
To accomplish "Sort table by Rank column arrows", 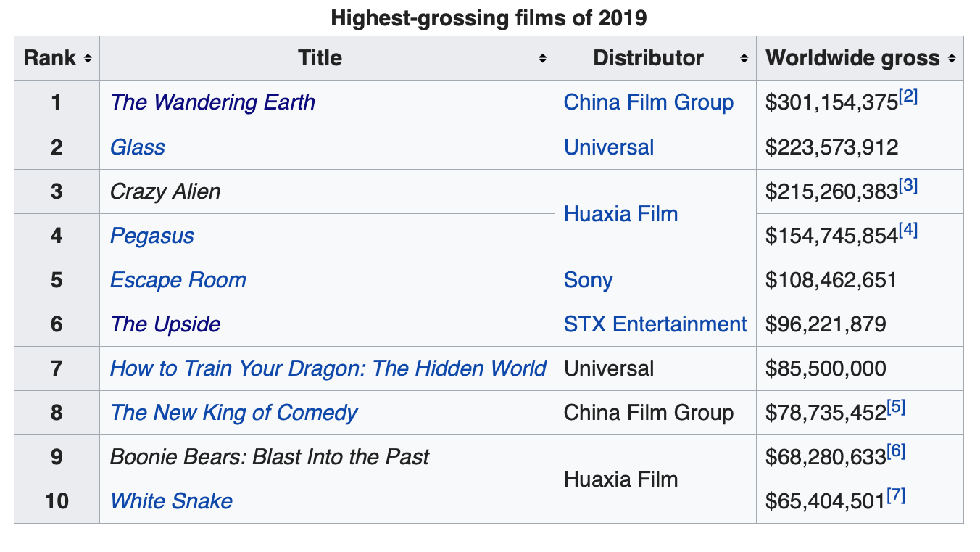I will 88,59.
